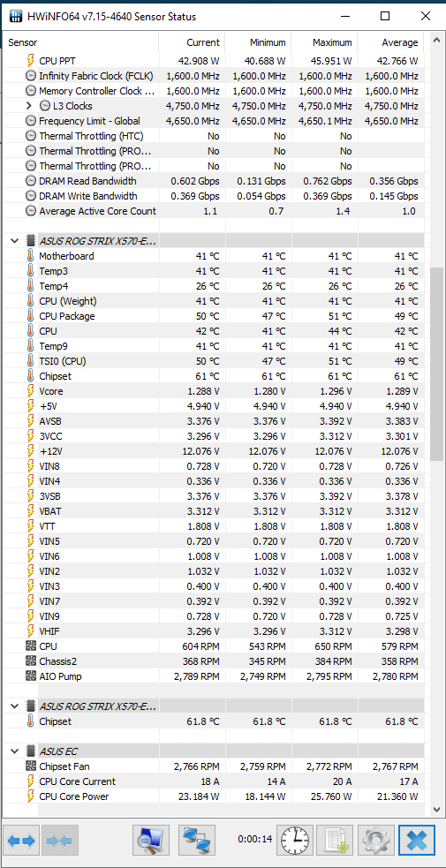Click the Motherboard thermometer icon
This screenshot has width=446, height=868.
coord(30,256)
